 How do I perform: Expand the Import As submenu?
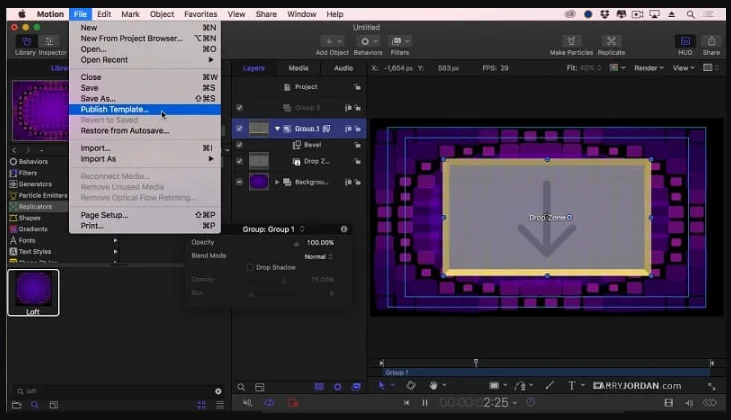pos(145,159)
